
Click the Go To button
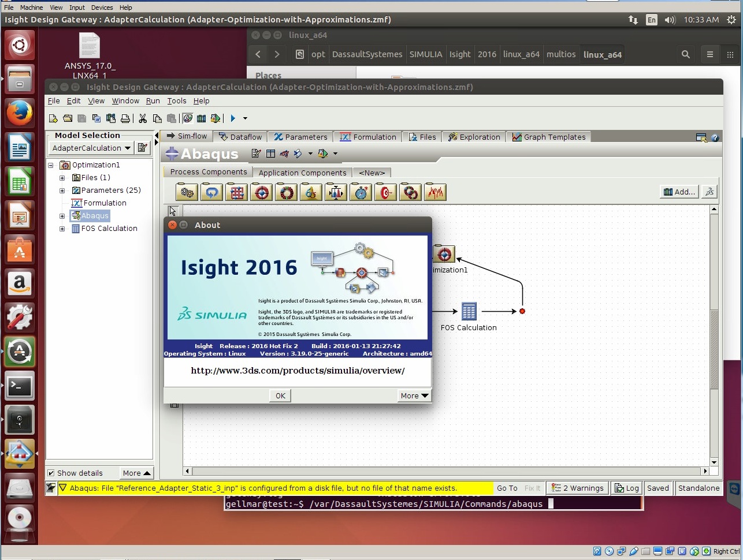point(507,488)
